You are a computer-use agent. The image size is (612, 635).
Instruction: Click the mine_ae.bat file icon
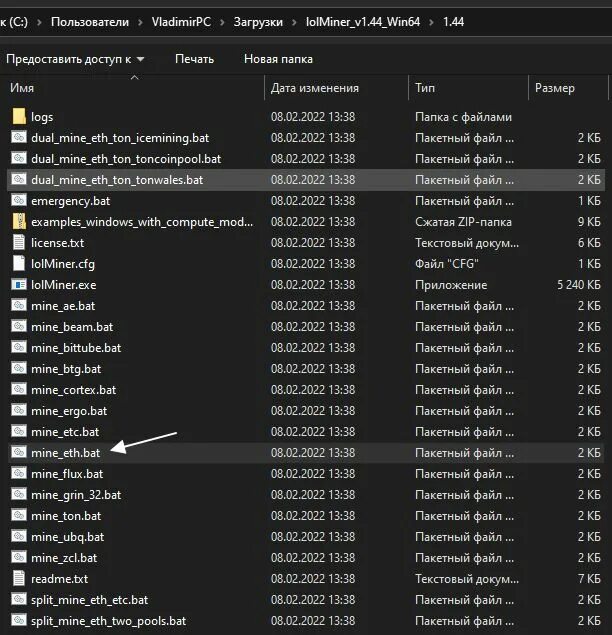coord(19,306)
